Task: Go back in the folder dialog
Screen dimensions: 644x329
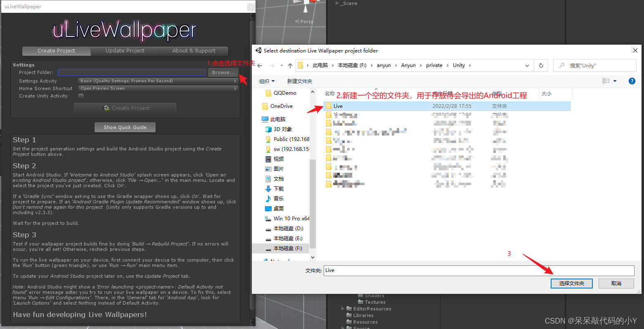Action: point(260,65)
